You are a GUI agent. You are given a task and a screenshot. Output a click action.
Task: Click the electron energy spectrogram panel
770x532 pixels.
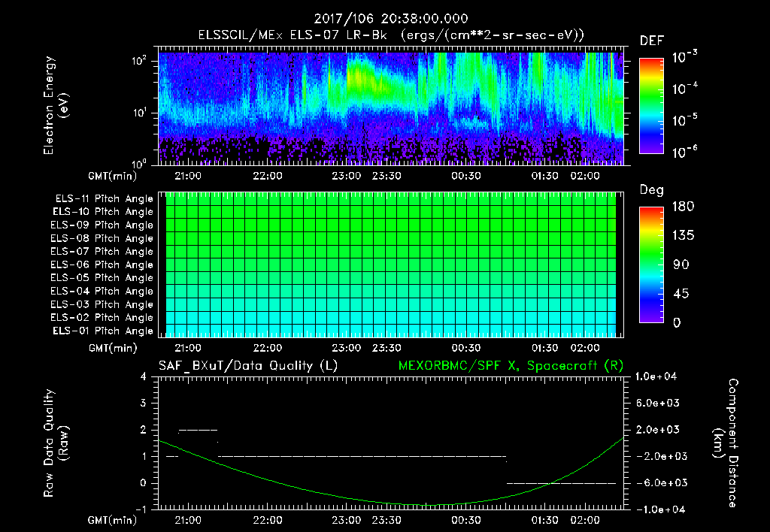pos(391,107)
